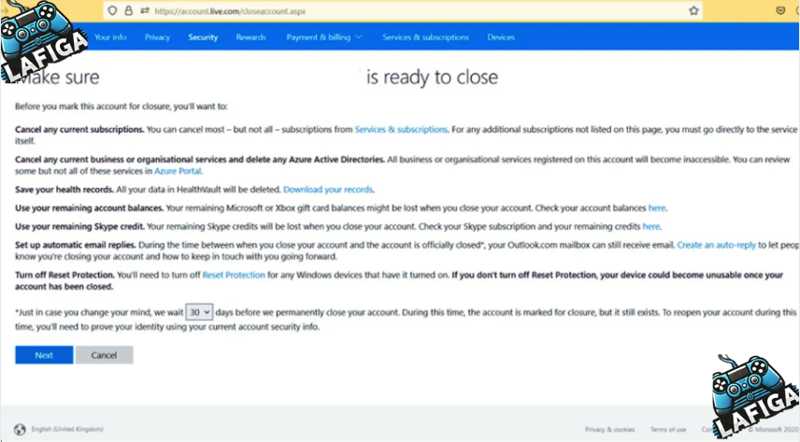
Task: Open Terms of use footer link
Action: [668, 430]
